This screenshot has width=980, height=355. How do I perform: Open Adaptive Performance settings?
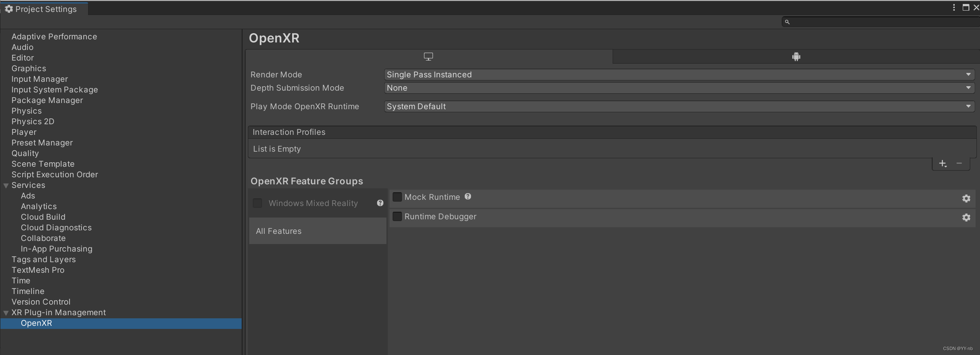point(54,37)
